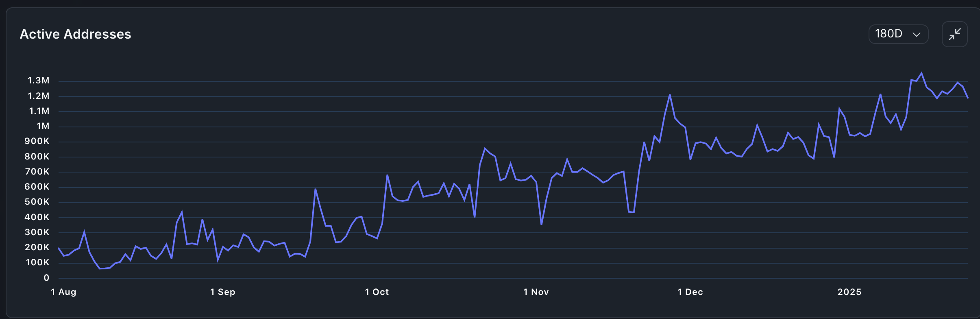The height and width of the screenshot is (319, 980).
Task: Click the highest peak above 1.3M on the line
Action: (921, 73)
